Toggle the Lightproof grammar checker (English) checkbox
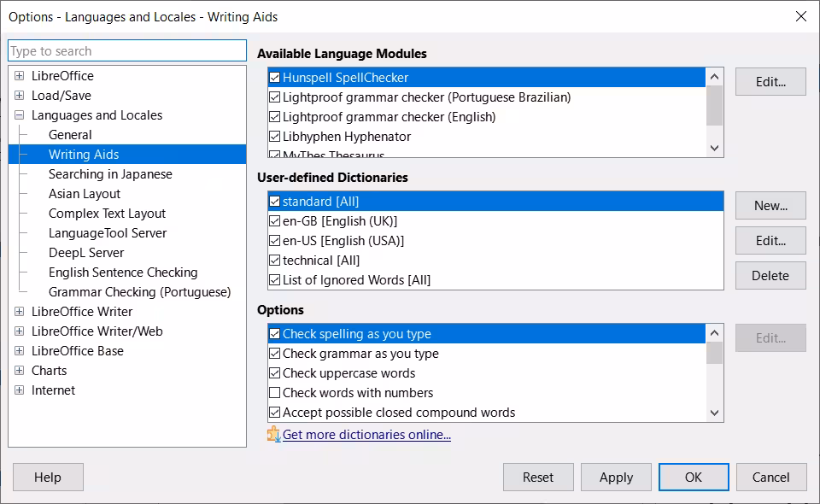Viewport: 820px width, 504px height. tap(274, 117)
